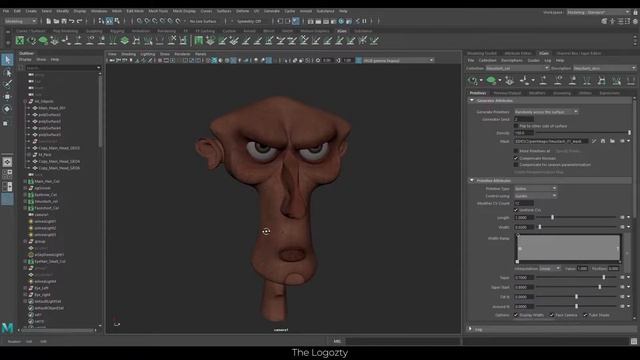This screenshot has width=640, height=360.
Task: Click green oval primitives icon in XGen panel
Action: [x=491, y=80]
